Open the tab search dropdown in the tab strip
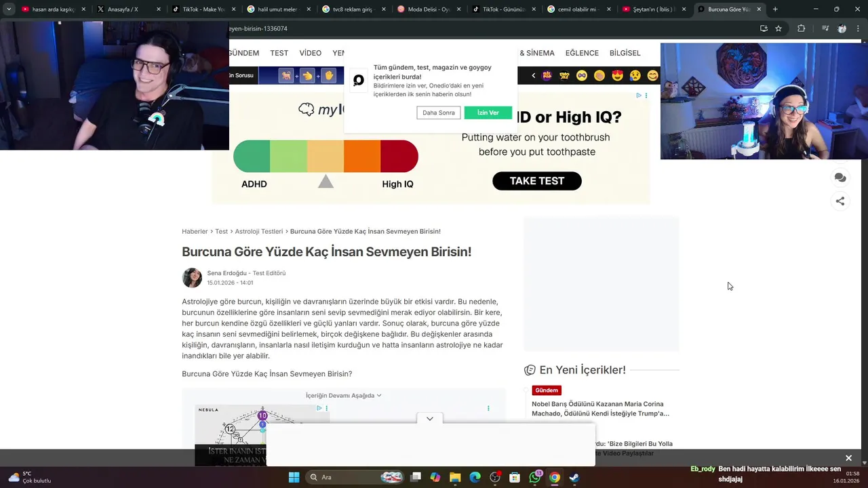 [9, 9]
